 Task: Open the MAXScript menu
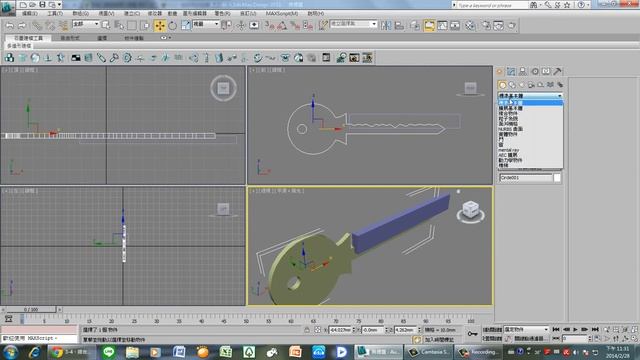tap(282, 13)
